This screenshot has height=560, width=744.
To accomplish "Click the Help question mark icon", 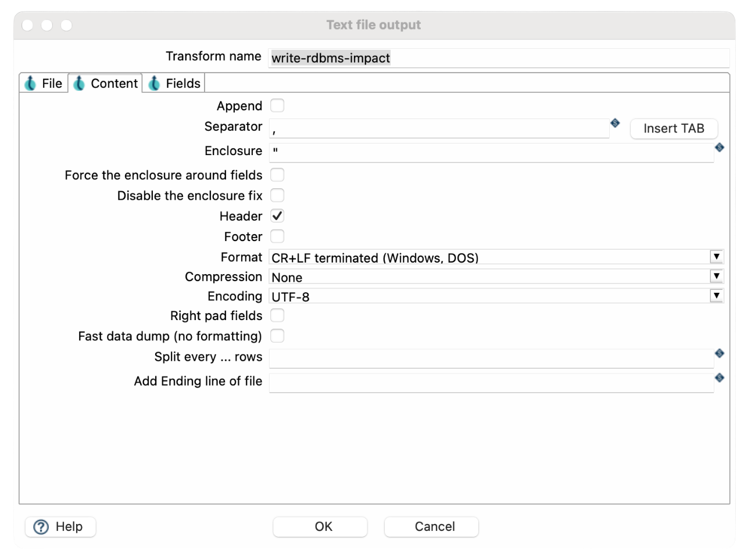I will pyautogui.click(x=41, y=527).
